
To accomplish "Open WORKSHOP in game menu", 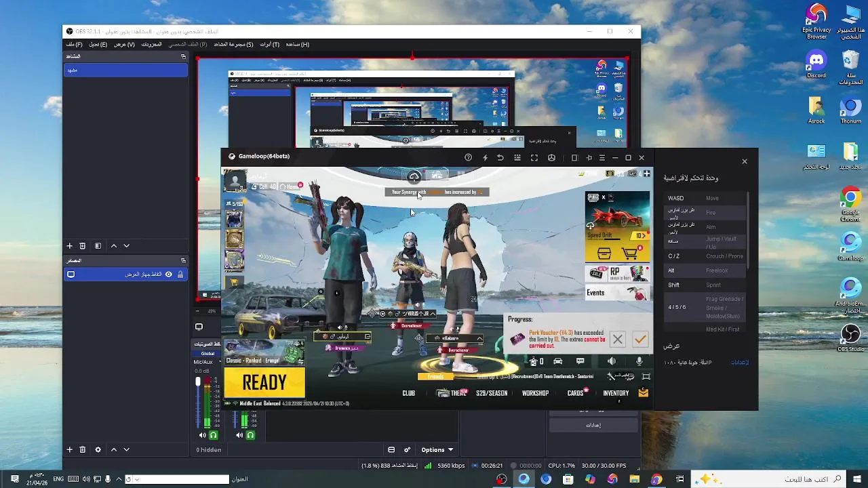I will (x=535, y=393).
